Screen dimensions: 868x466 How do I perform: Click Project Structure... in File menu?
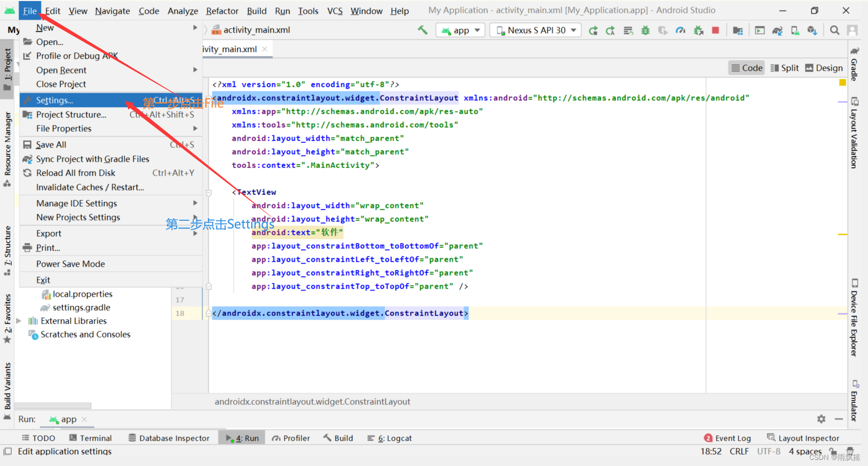pos(111,115)
